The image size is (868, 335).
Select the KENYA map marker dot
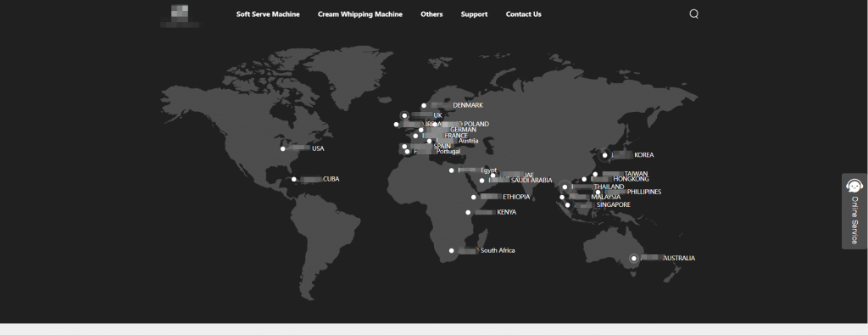468,212
